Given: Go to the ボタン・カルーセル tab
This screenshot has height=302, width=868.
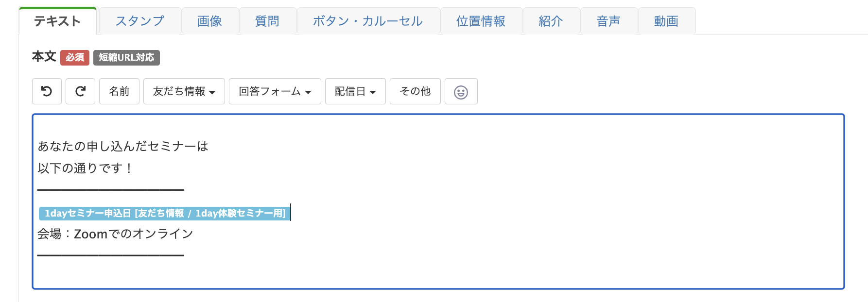Looking at the screenshot, I should pyautogui.click(x=368, y=21).
